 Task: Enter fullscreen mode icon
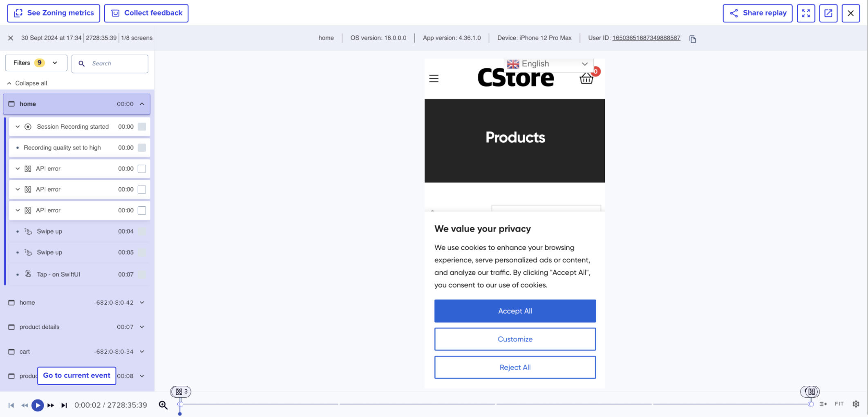806,13
